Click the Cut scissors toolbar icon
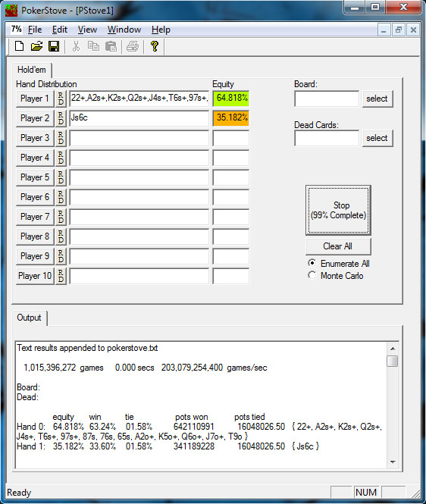426x504 pixels. pos(76,46)
